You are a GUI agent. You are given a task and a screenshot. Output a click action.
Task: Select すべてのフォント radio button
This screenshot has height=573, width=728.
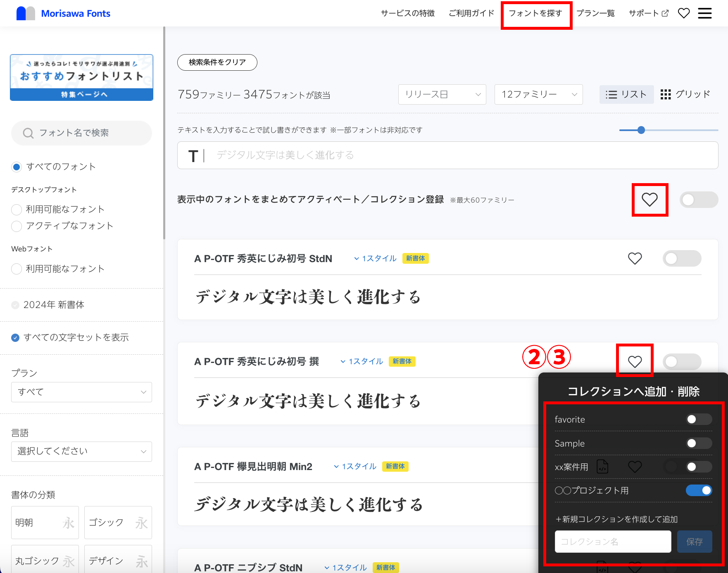click(x=17, y=167)
